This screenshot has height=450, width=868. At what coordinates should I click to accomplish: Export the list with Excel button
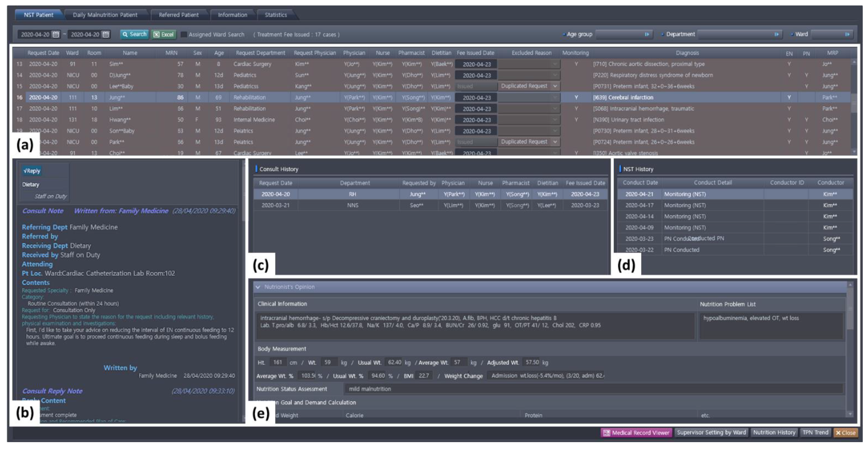click(x=164, y=34)
